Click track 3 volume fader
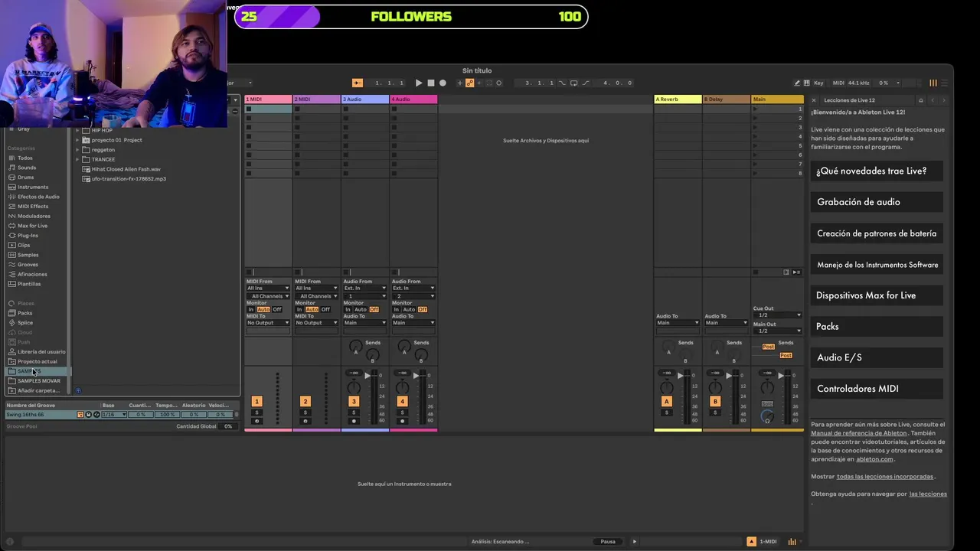 [367, 376]
